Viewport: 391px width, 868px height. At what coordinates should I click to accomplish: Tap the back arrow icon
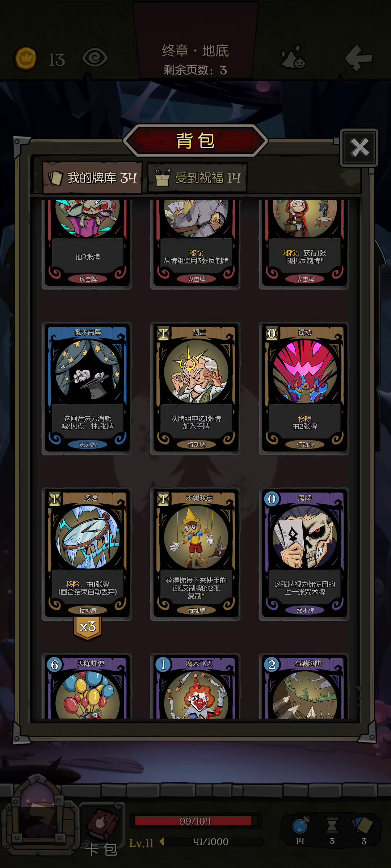pyautogui.click(x=358, y=58)
